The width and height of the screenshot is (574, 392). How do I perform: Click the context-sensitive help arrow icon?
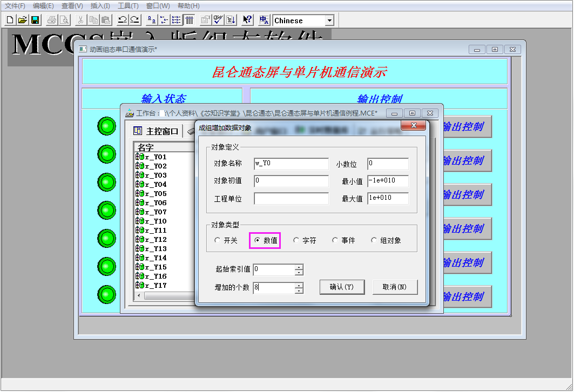tap(247, 19)
